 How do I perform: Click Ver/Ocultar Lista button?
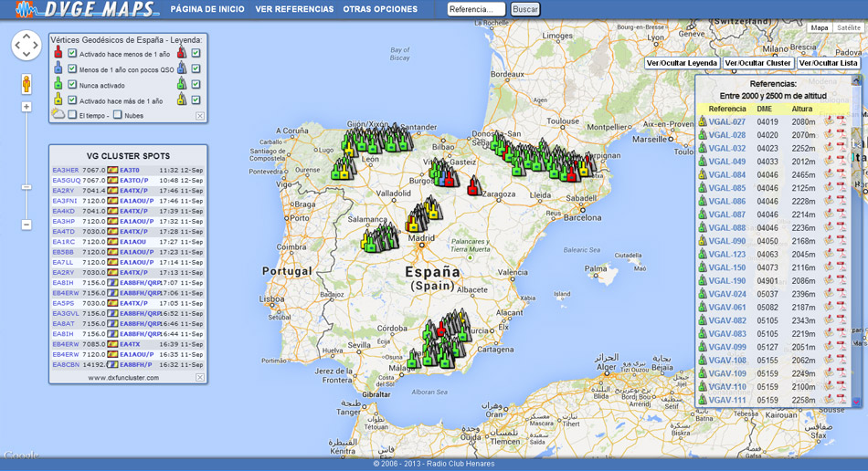[828, 63]
